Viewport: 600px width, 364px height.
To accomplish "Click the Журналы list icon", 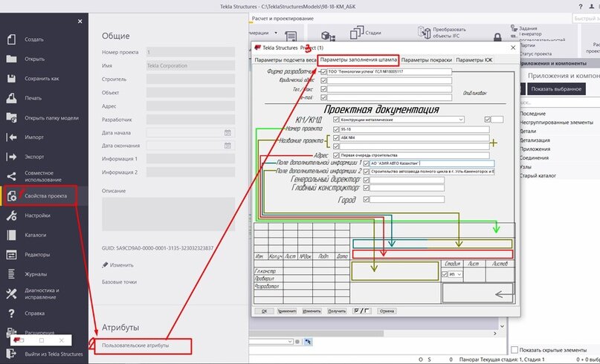I will coord(11,274).
